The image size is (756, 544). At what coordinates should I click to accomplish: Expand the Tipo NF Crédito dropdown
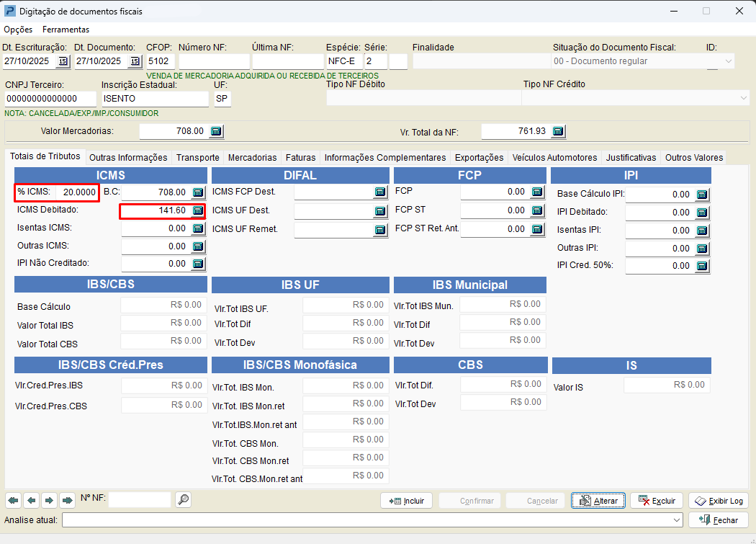pos(743,97)
